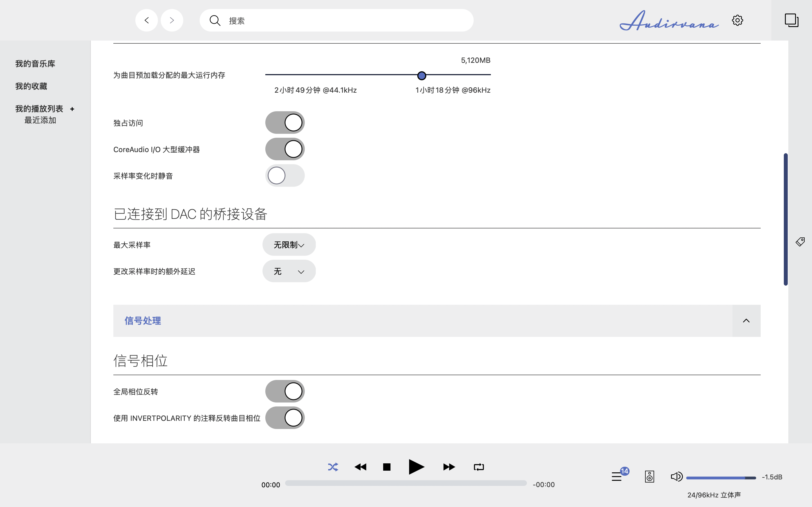Open the 最大采样率 dropdown
The width and height of the screenshot is (812, 507).
[x=288, y=244]
